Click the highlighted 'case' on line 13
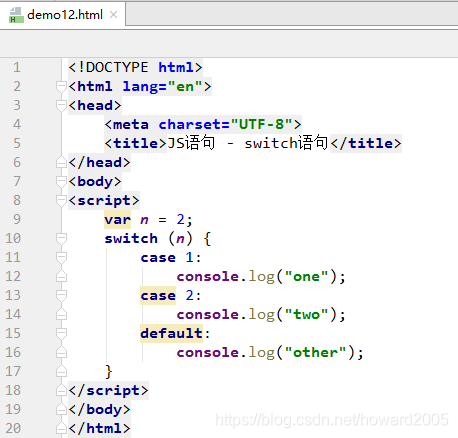 (x=158, y=296)
